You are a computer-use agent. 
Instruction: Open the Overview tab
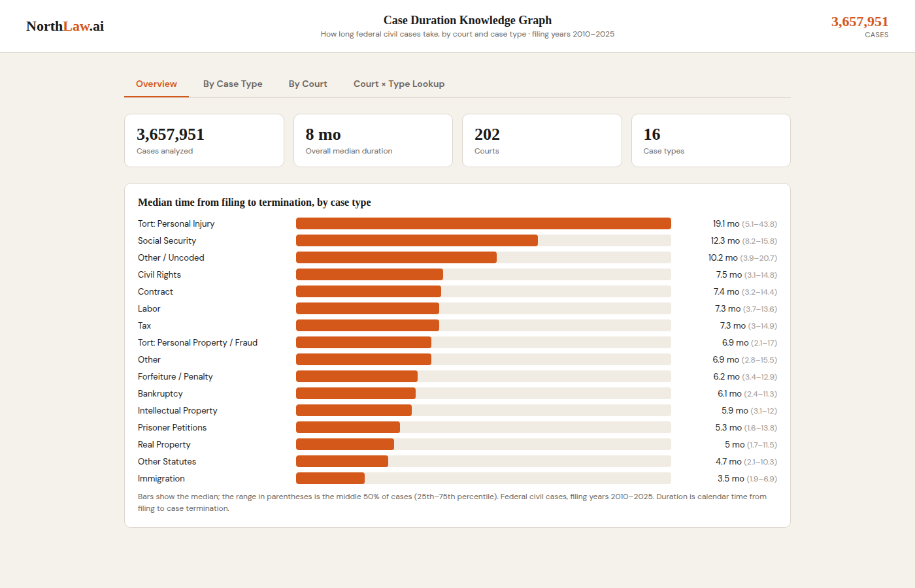click(156, 84)
